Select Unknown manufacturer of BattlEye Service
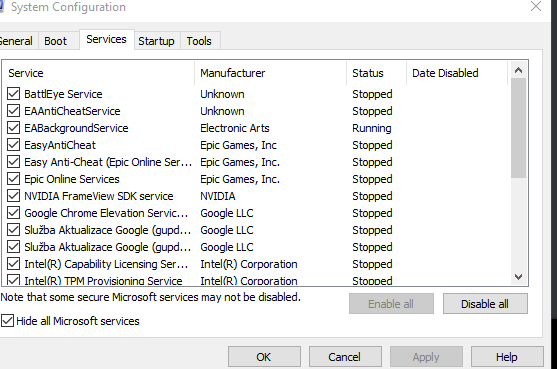Viewport: 557px width, 369px height. pos(222,94)
